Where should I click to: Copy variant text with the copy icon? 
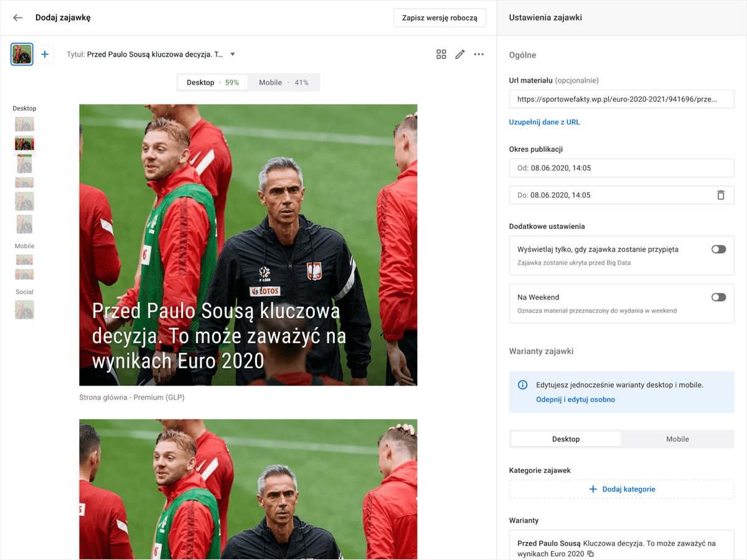pyautogui.click(x=591, y=554)
